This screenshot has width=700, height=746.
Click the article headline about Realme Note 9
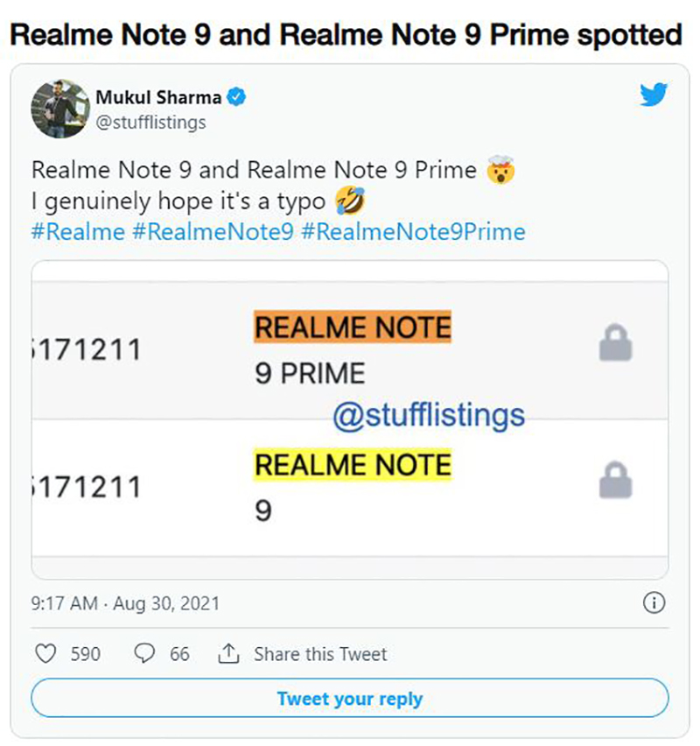pyautogui.click(x=346, y=35)
